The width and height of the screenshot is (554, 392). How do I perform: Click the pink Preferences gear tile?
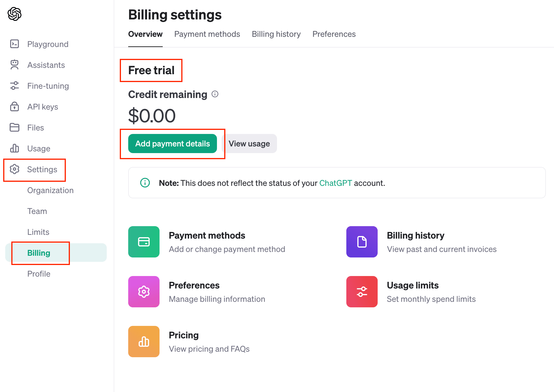[144, 292]
